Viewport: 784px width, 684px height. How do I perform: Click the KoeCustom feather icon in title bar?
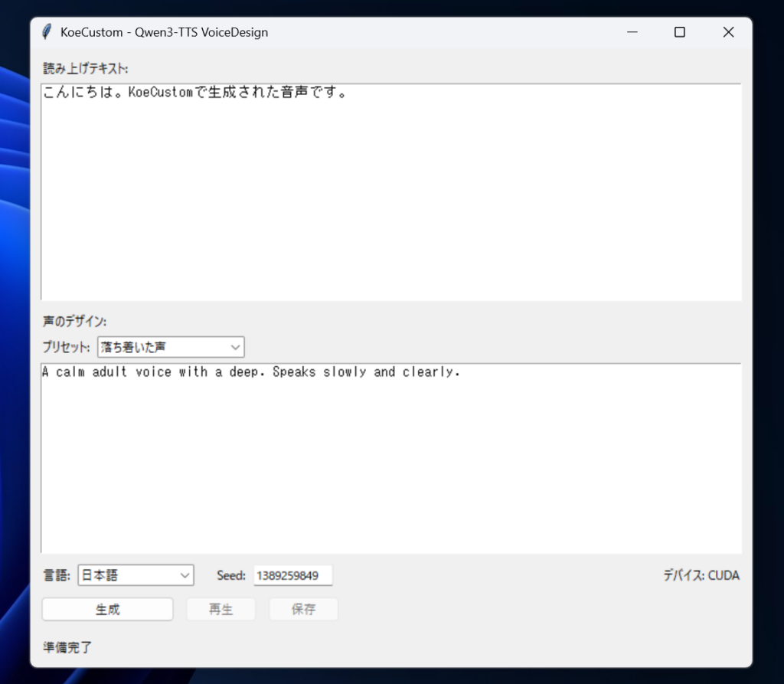pos(47,32)
